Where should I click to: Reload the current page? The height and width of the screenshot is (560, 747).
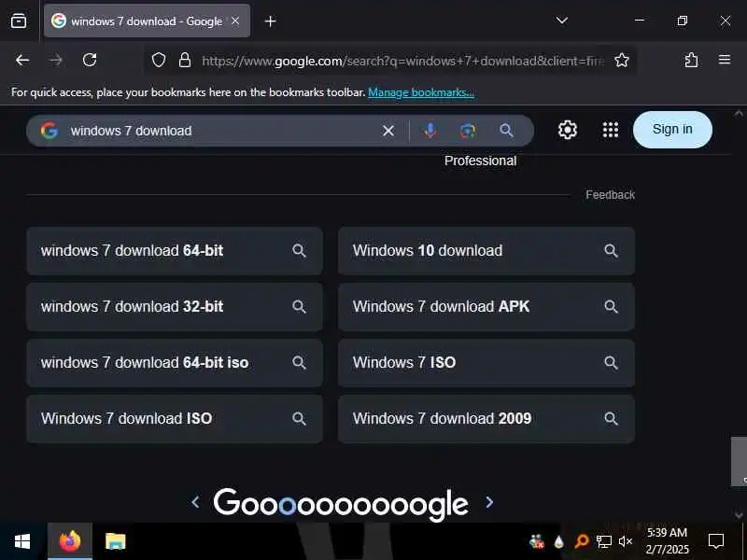pyautogui.click(x=90, y=60)
